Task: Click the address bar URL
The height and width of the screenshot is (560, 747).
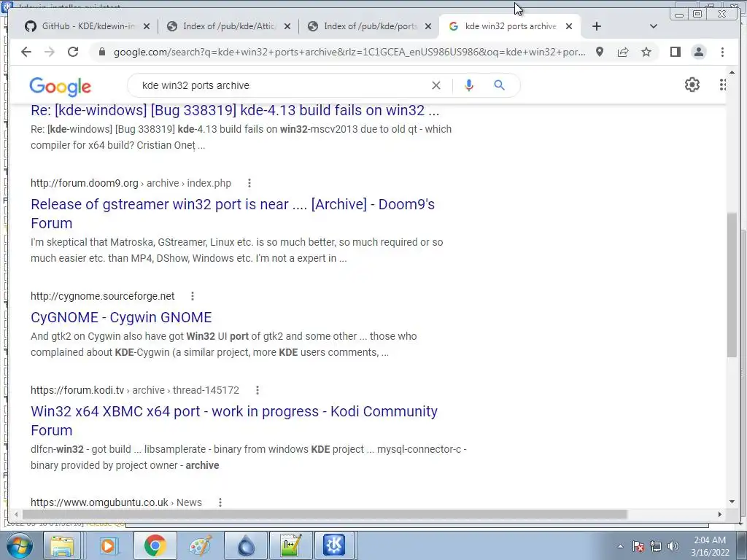Action: [349, 52]
